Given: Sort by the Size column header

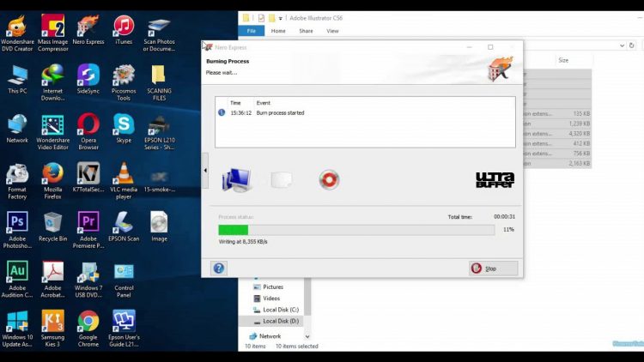Looking at the screenshot, I should pos(563,60).
